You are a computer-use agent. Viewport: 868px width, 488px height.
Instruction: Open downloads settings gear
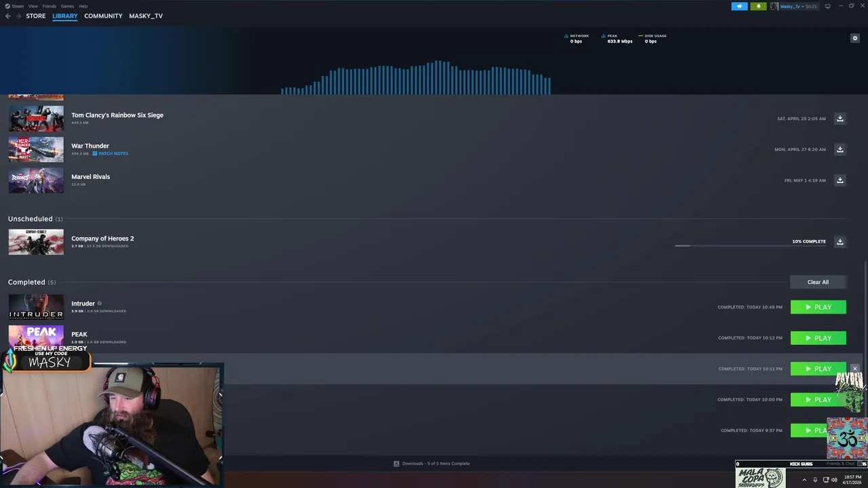[x=855, y=38]
